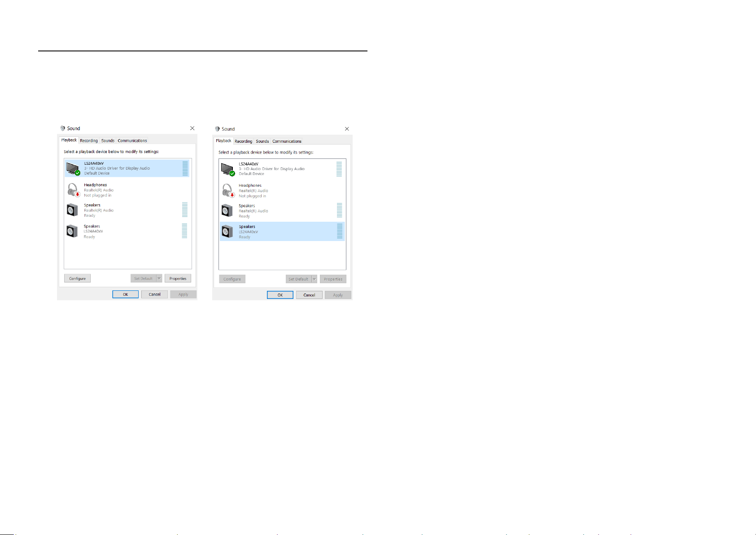The image size is (756, 535).
Task: Click Configure button in right Sound window
Action: click(x=232, y=279)
